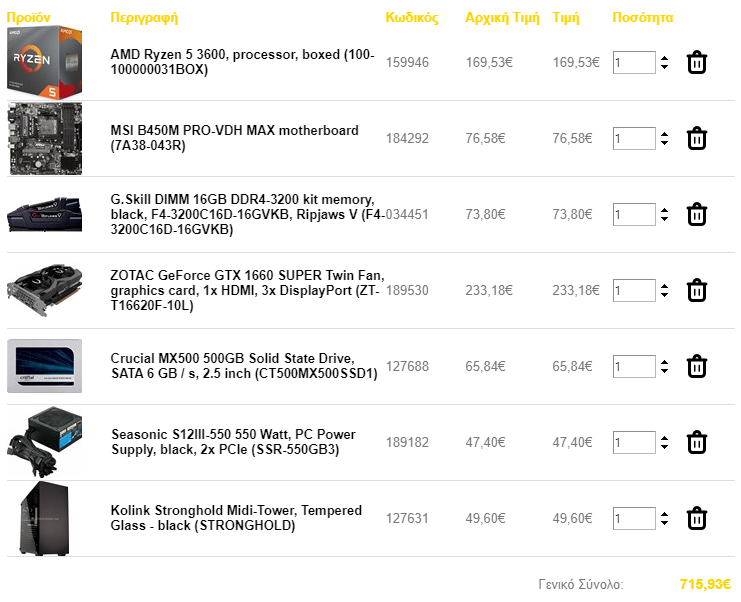
Task: Open the Kolink Stronghold case image
Action: (x=44, y=519)
